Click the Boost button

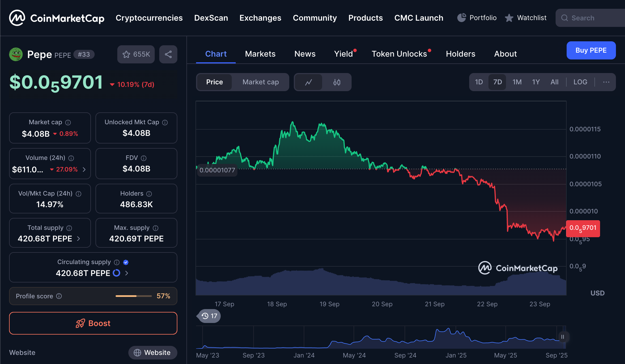coord(93,323)
